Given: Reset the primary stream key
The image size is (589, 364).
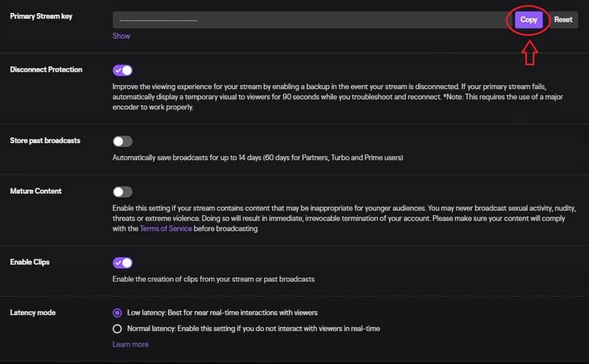Looking at the screenshot, I should pyautogui.click(x=562, y=20).
